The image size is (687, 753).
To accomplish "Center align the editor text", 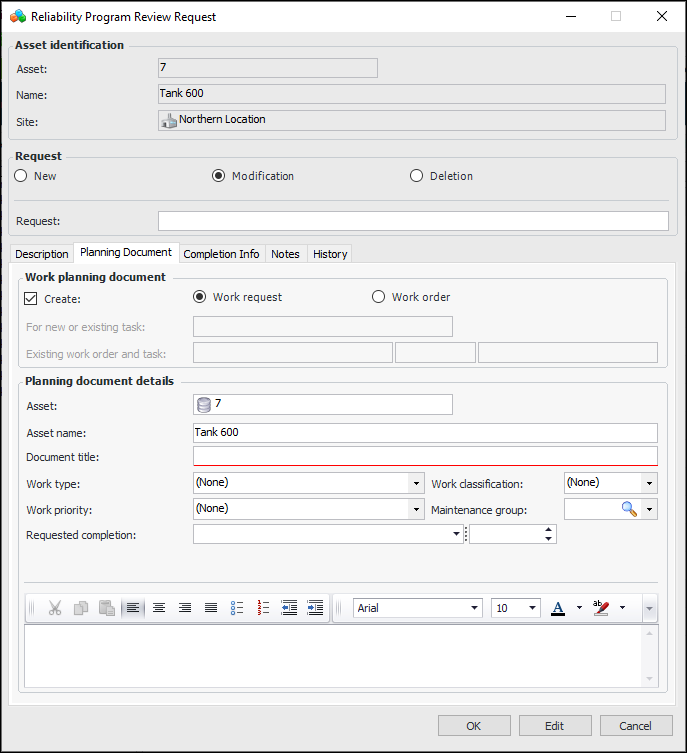I will click(x=159, y=608).
